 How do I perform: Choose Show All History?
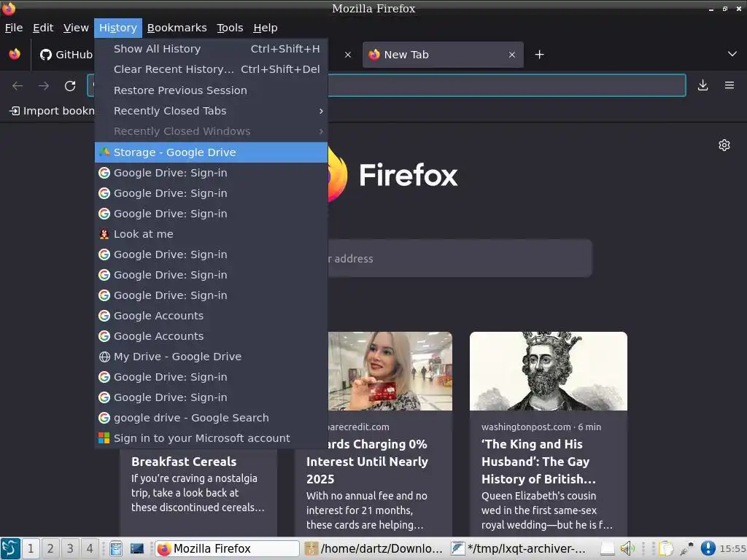coord(211,49)
